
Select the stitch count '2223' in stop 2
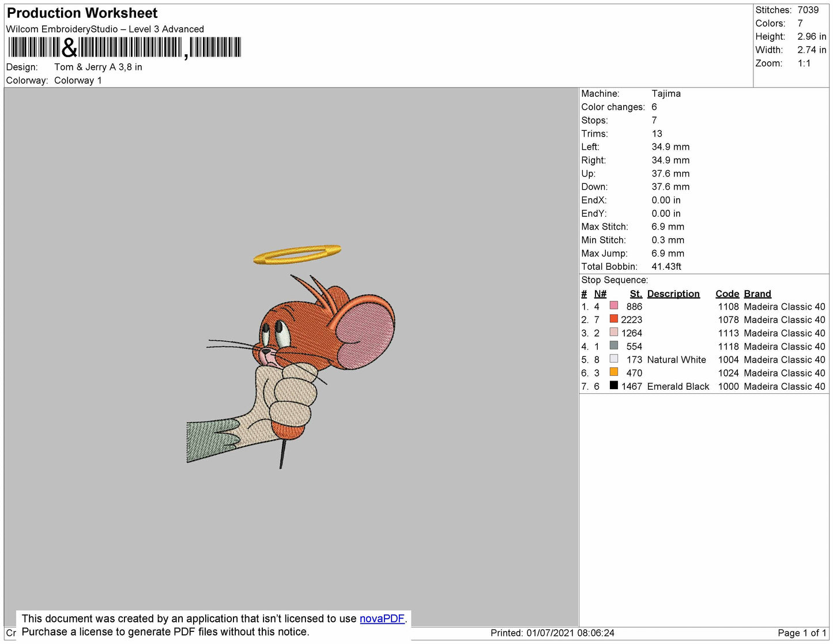632,320
